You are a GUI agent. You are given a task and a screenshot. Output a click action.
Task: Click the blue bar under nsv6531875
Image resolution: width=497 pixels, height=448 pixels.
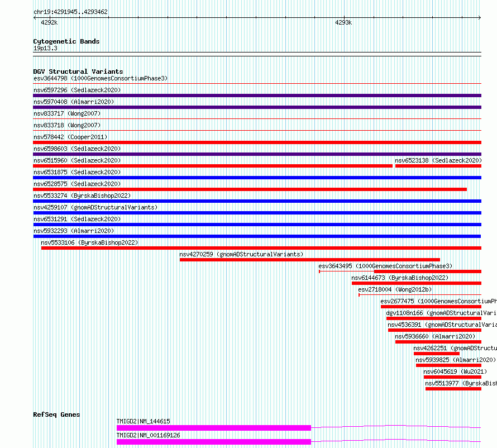(257, 178)
